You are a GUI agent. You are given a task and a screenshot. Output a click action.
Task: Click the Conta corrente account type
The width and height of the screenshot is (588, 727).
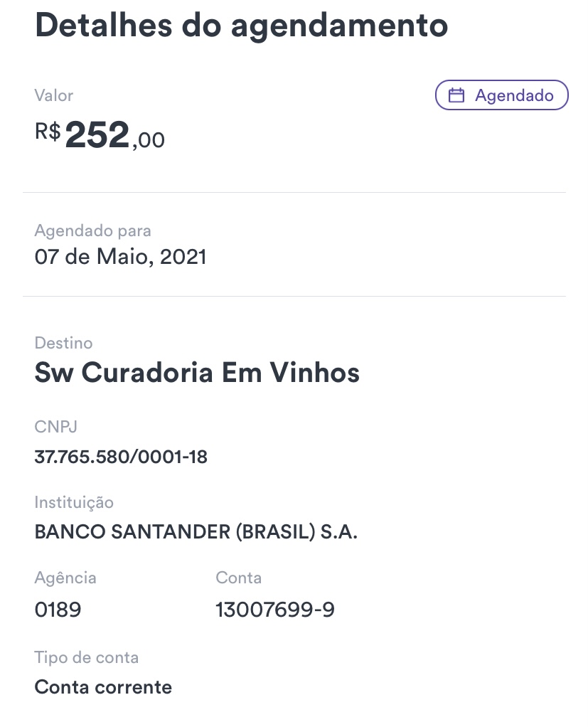tap(103, 687)
